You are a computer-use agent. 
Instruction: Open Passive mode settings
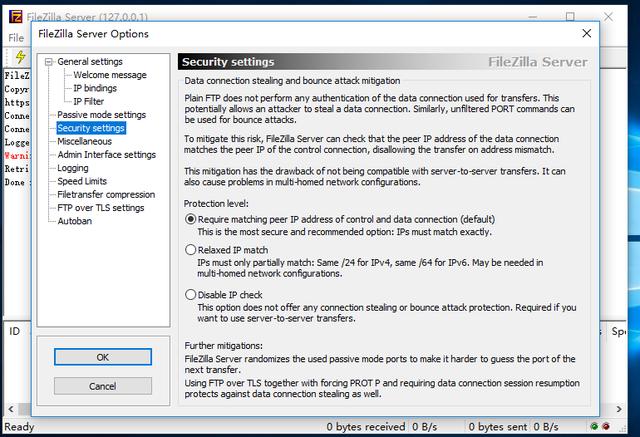pyautogui.click(x=102, y=115)
